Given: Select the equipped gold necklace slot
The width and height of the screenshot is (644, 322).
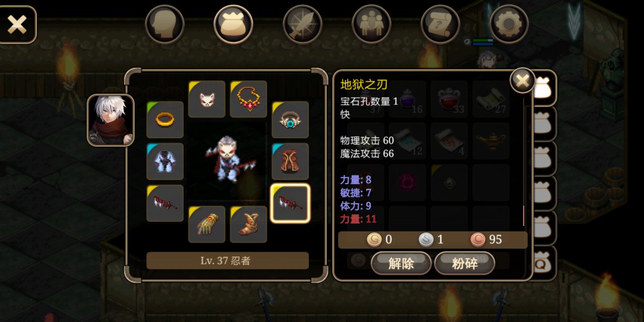Looking at the screenshot, I should [249, 99].
